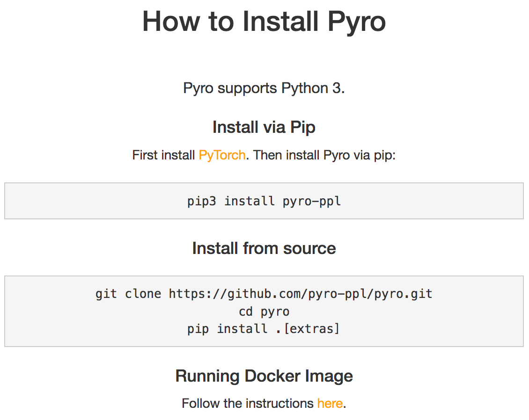Click the GitHub repository URL in the code block

[301, 294]
